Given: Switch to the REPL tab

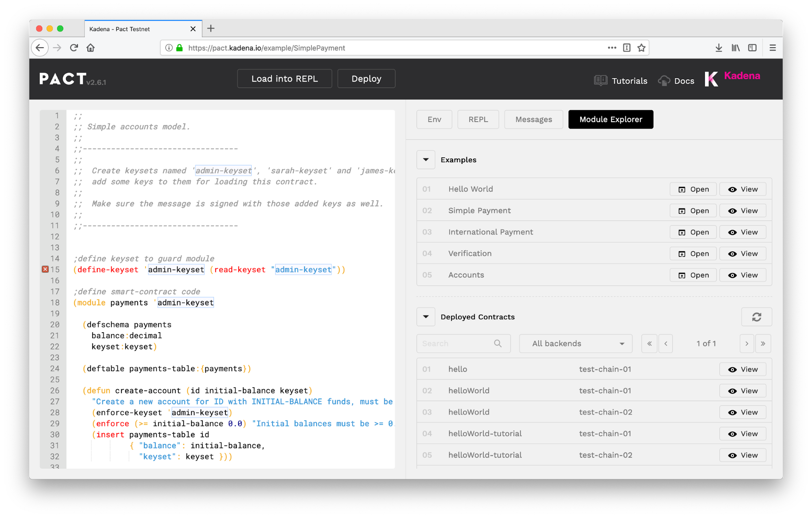Looking at the screenshot, I should (x=478, y=120).
